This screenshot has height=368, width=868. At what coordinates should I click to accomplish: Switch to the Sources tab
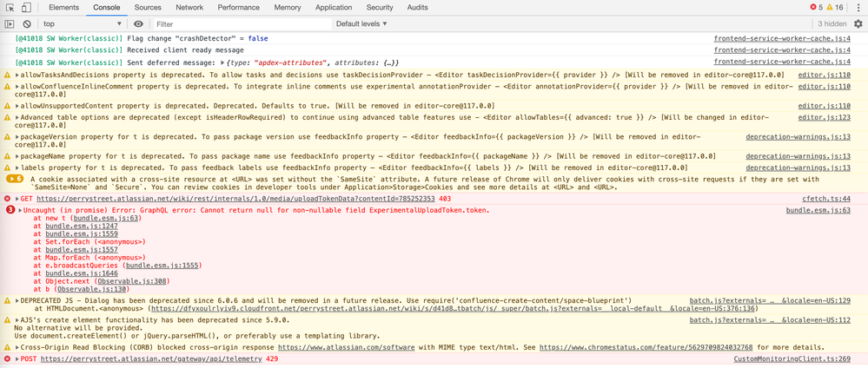click(x=148, y=7)
